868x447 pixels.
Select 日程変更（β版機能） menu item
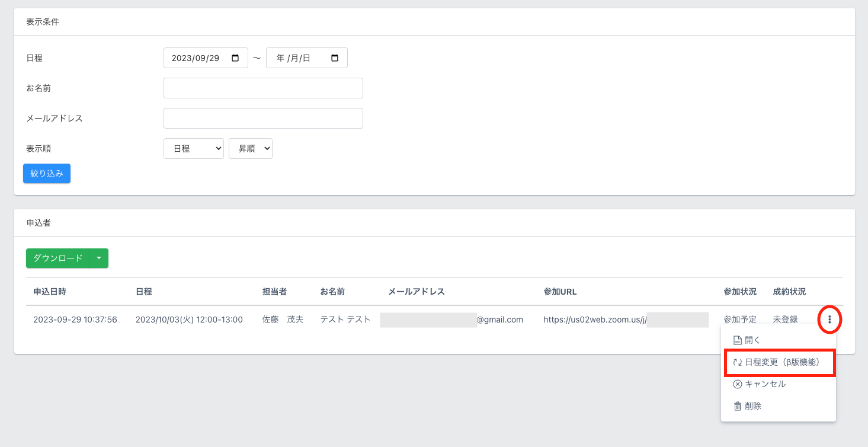coord(781,362)
